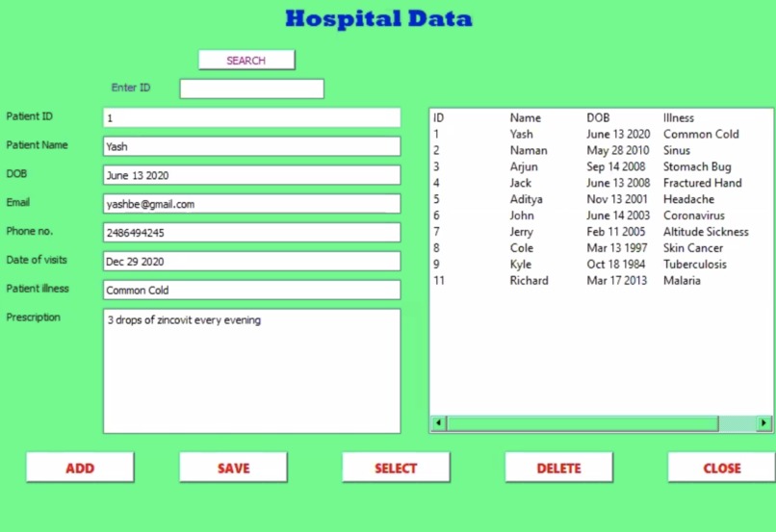Click inside the Prescription text area

pos(252,371)
